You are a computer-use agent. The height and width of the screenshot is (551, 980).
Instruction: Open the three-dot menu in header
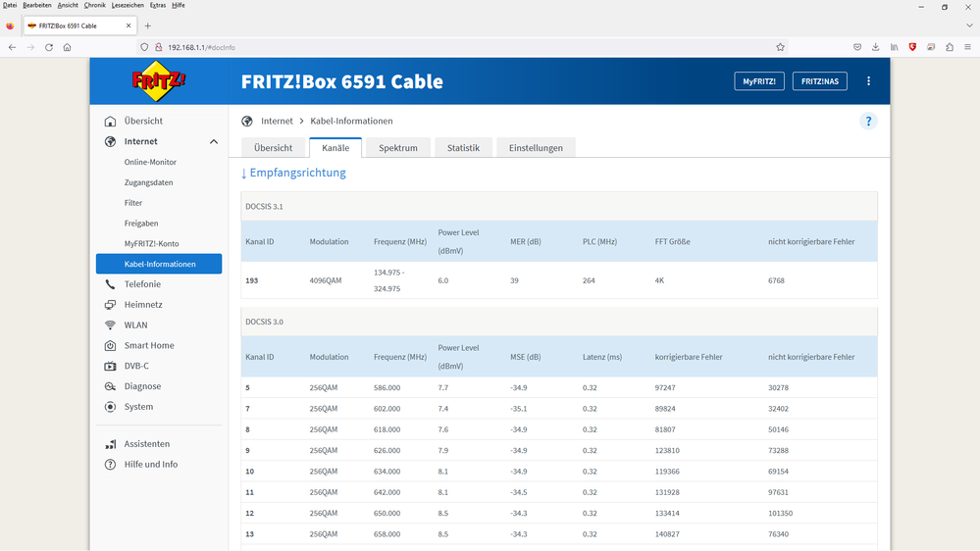[x=868, y=81]
